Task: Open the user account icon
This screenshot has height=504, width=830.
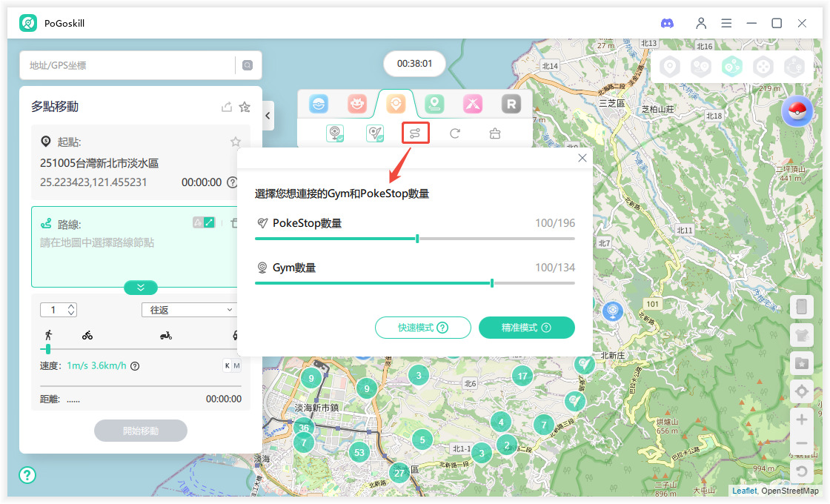Action: 701,23
